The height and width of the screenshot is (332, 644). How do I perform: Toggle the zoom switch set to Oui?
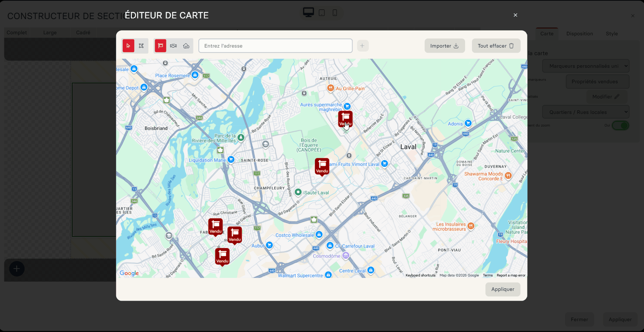620,125
